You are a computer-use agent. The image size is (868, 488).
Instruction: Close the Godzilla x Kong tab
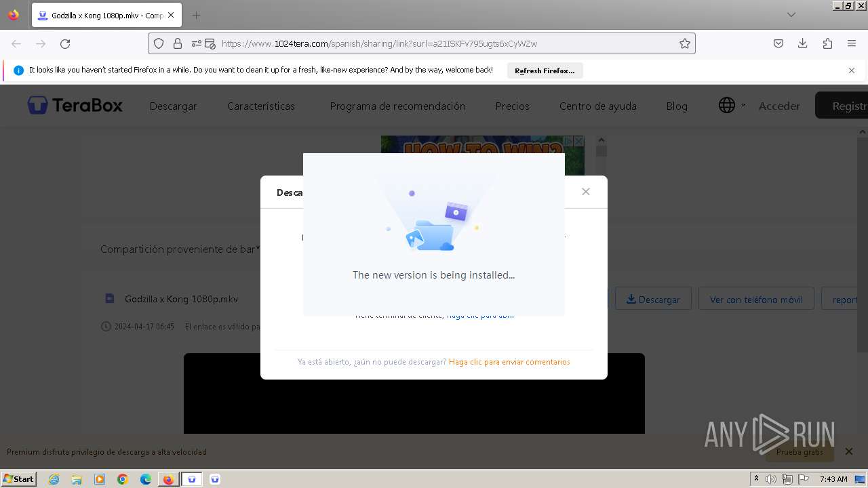pyautogui.click(x=171, y=15)
